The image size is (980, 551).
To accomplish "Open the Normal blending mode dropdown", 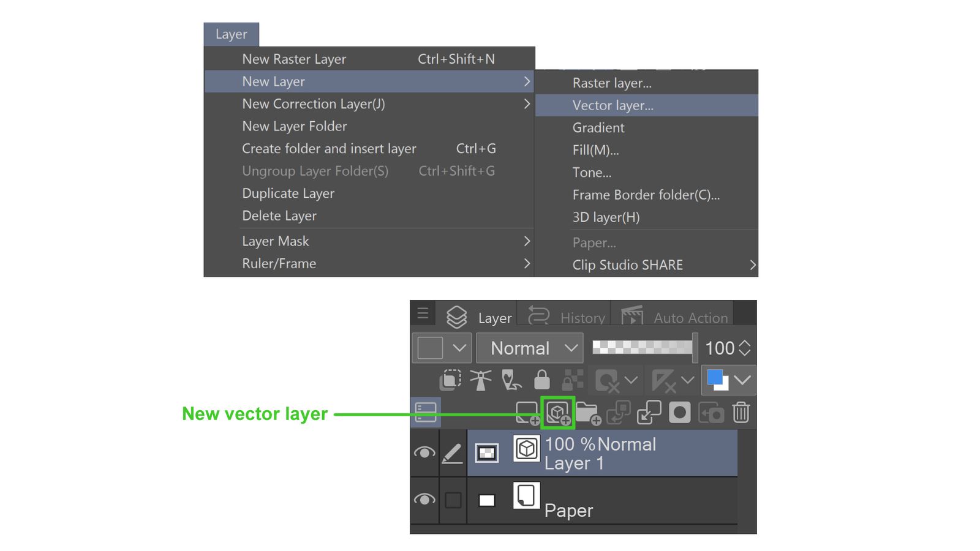I will click(528, 348).
